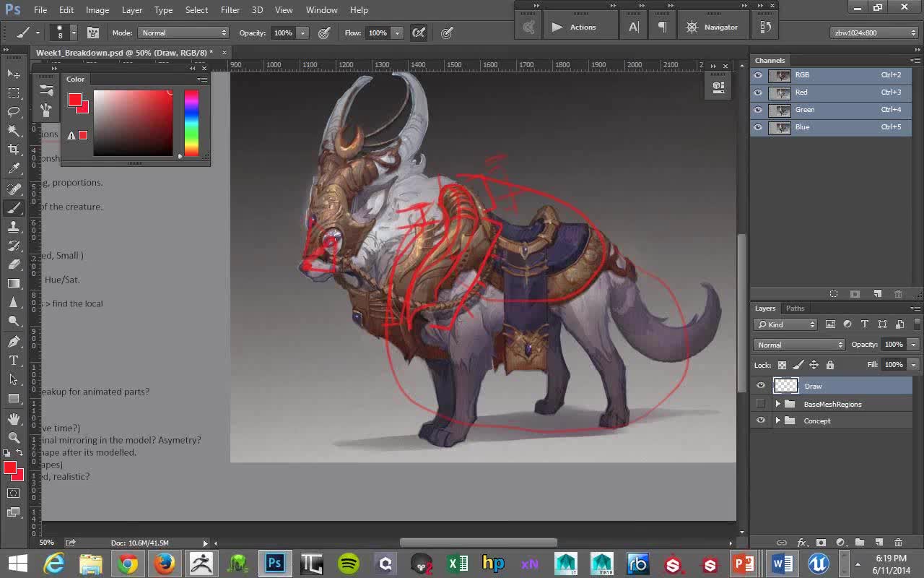Toggle Blue channel visibility
924x578 pixels.
point(758,127)
